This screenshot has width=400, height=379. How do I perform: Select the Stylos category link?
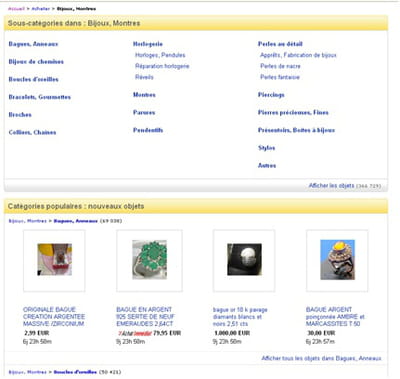pyautogui.click(x=266, y=148)
